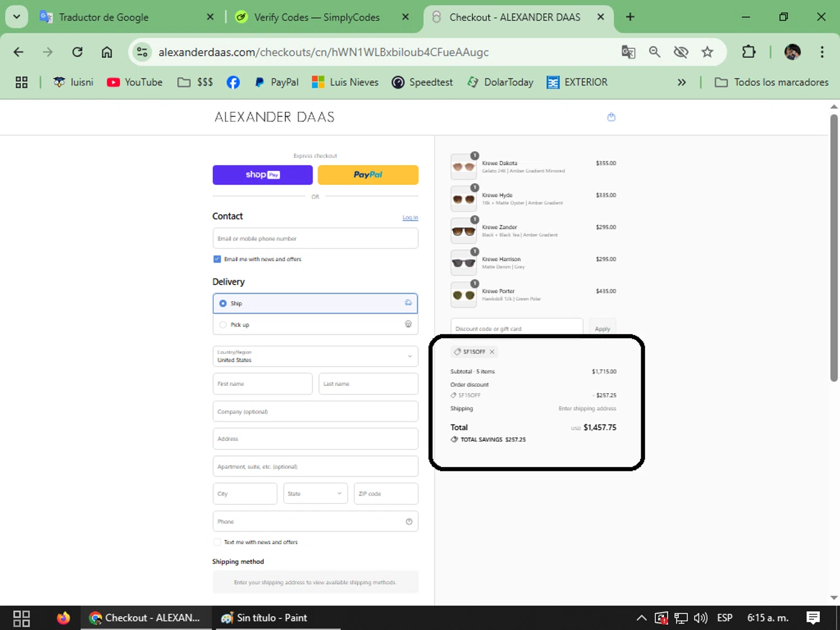840x630 pixels.
Task: Open the YouTube bookmark
Action: [x=134, y=82]
